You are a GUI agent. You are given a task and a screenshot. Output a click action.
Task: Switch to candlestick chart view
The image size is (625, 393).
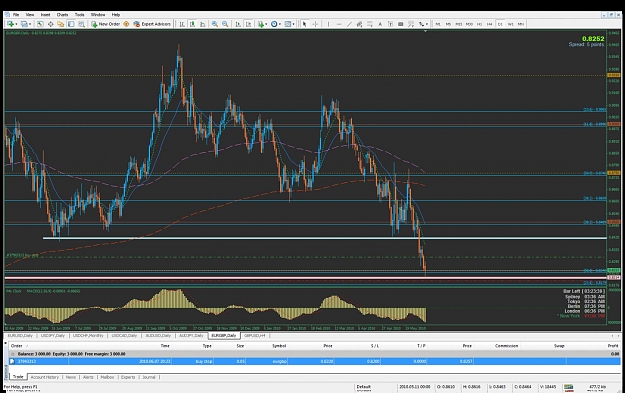pos(192,24)
